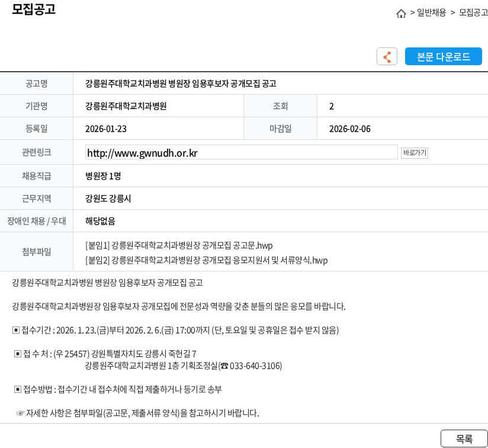This screenshot has height=448, width=488.
Task: Click the orange share icon button
Action: click(x=387, y=56)
